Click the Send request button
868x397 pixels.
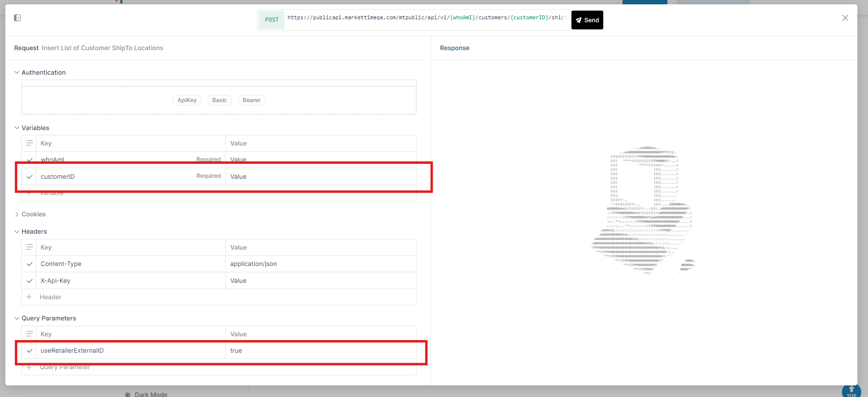587,20
